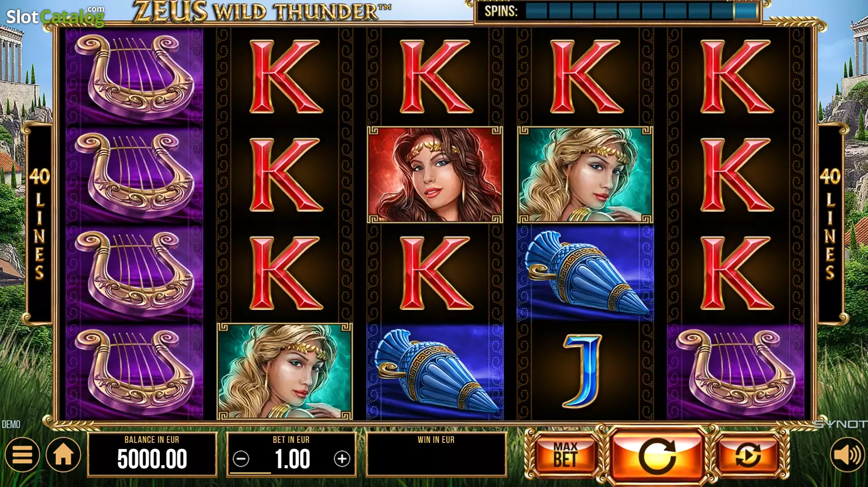Viewport: 868px width, 487px height.
Task: Spin the reels with center spin button
Action: 657,456
